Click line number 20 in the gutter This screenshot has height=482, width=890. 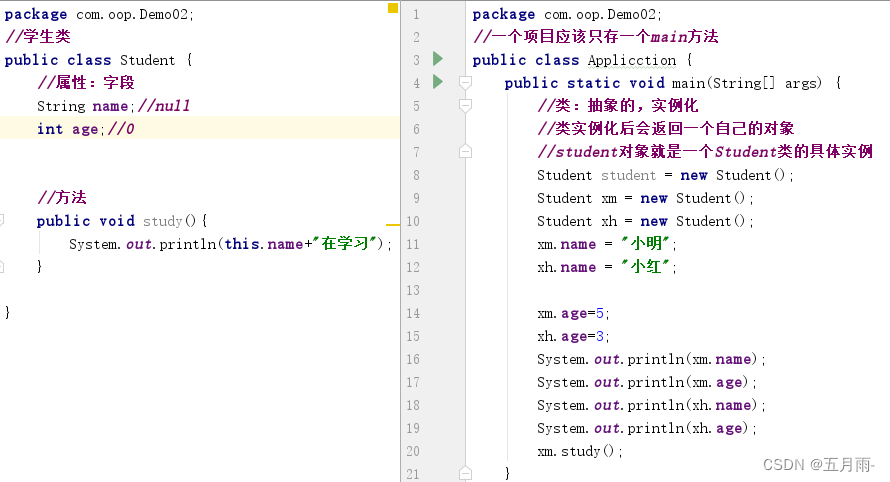413,451
